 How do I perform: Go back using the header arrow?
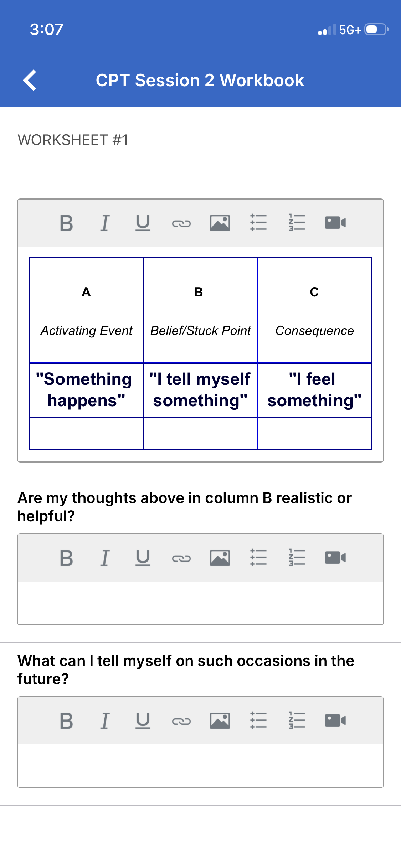30,80
